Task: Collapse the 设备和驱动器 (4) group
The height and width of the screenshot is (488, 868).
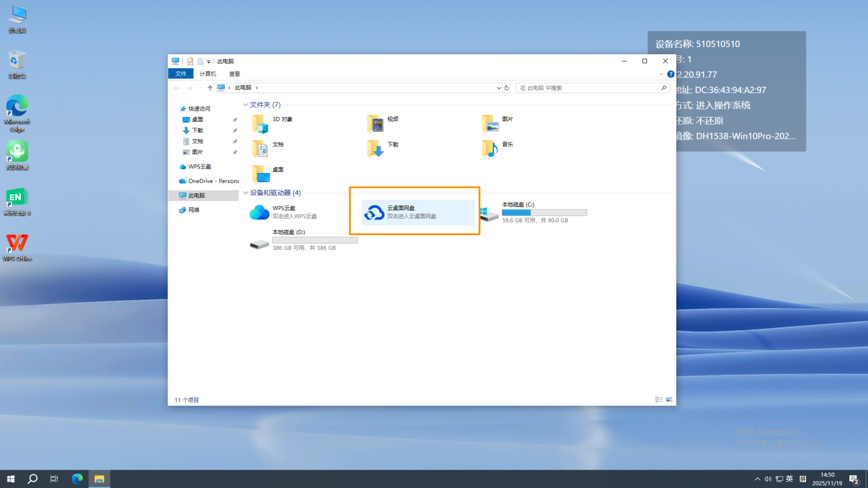Action: 246,193
